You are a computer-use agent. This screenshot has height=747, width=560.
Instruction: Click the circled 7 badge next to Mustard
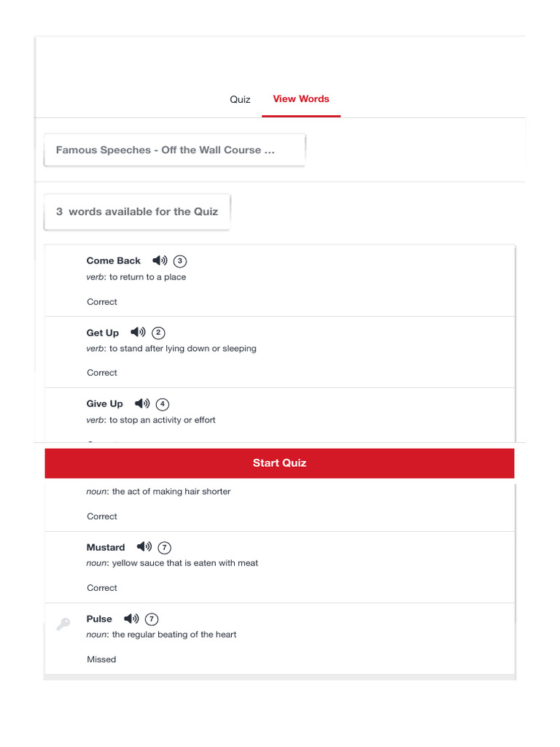(165, 548)
